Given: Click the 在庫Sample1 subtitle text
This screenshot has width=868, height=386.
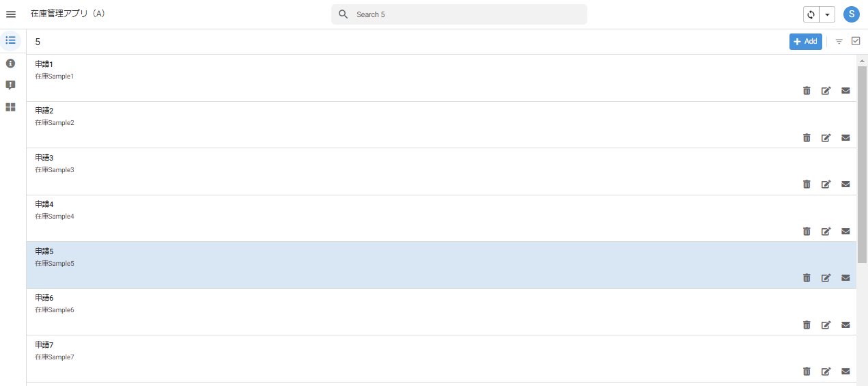Looking at the screenshot, I should click(55, 77).
